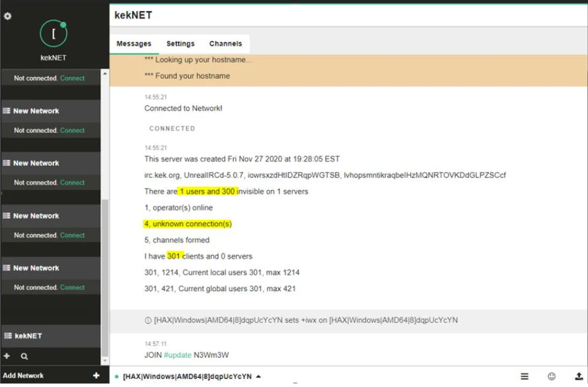This screenshot has height=387, width=588.
Task: Click the sidebar vertical scrollbar thumb
Action: [105, 278]
